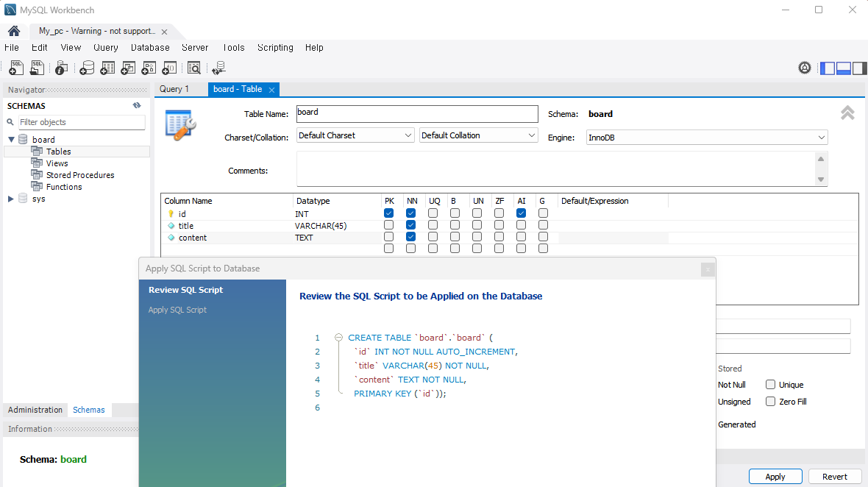
Task: Open the InnoDB engine dropdown
Action: [x=707, y=138]
